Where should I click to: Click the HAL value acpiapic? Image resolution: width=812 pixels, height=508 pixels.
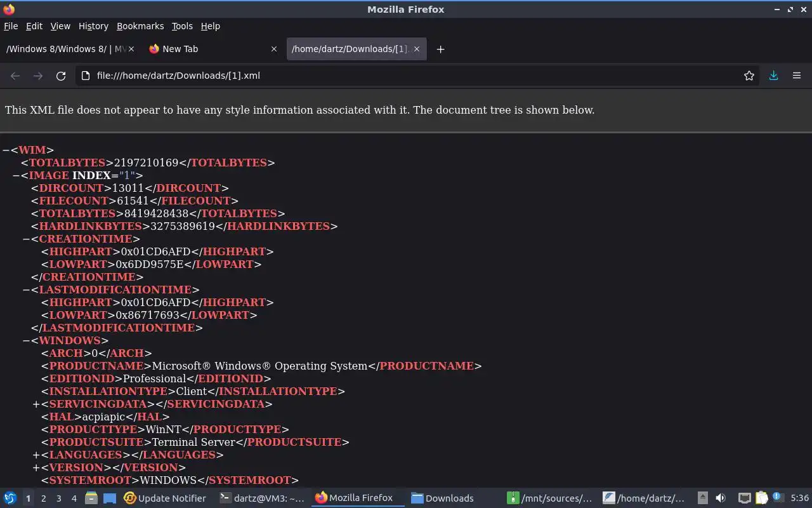[x=104, y=417]
